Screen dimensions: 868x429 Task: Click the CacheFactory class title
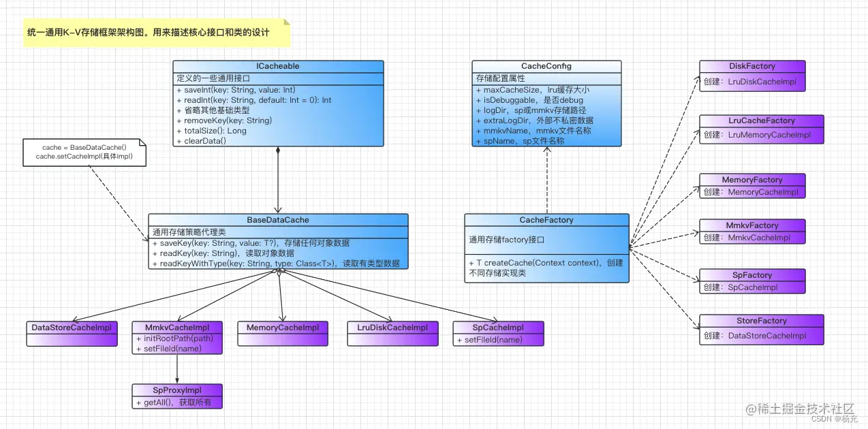[x=546, y=220]
